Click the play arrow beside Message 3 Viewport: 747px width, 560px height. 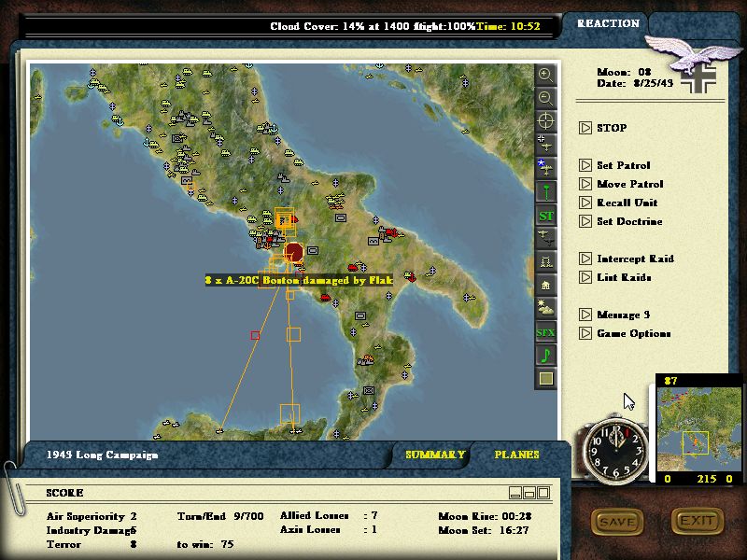(585, 315)
